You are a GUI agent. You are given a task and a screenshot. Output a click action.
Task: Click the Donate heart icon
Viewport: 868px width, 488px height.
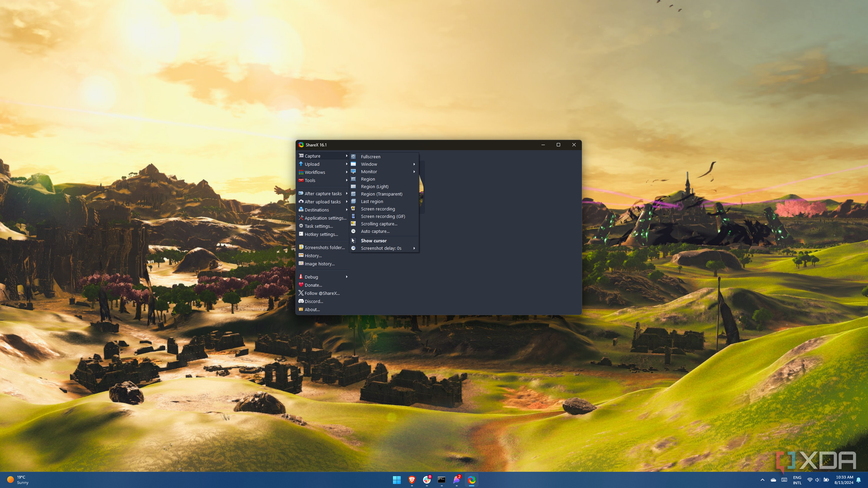[301, 285]
